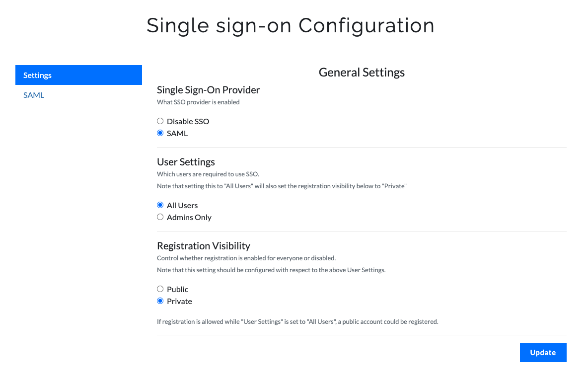
Task: Click the Single sign-on Configuration page title
Action: pos(291,25)
